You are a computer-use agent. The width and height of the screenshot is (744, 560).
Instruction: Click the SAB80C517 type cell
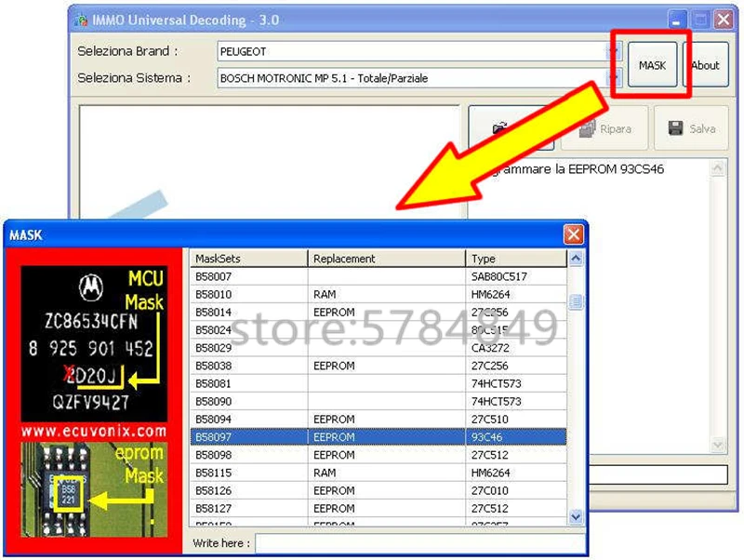(516, 276)
